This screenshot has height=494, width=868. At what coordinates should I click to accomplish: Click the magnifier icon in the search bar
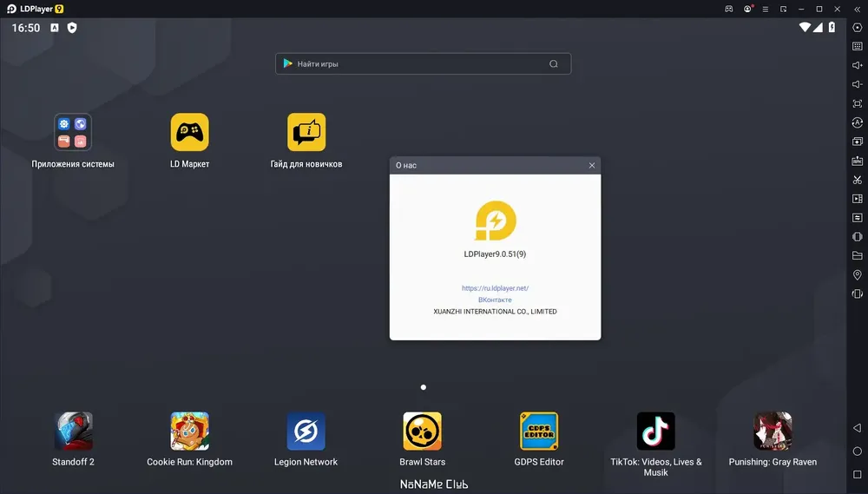point(553,63)
